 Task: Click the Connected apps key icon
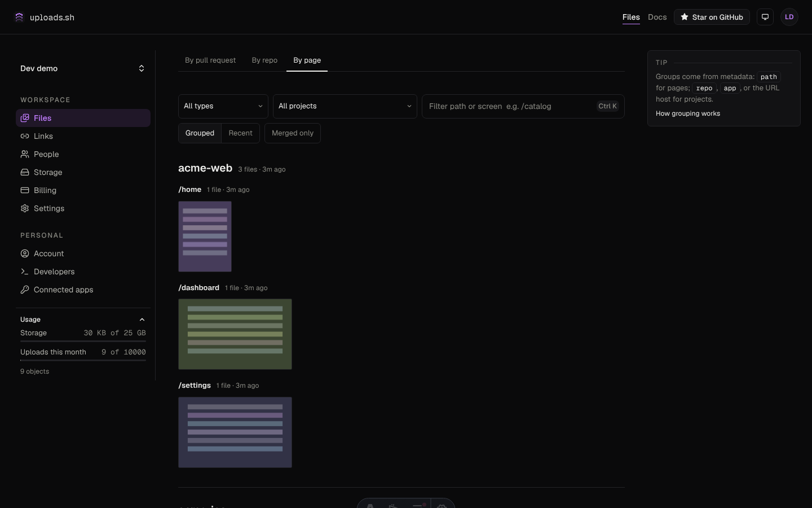coord(25,290)
